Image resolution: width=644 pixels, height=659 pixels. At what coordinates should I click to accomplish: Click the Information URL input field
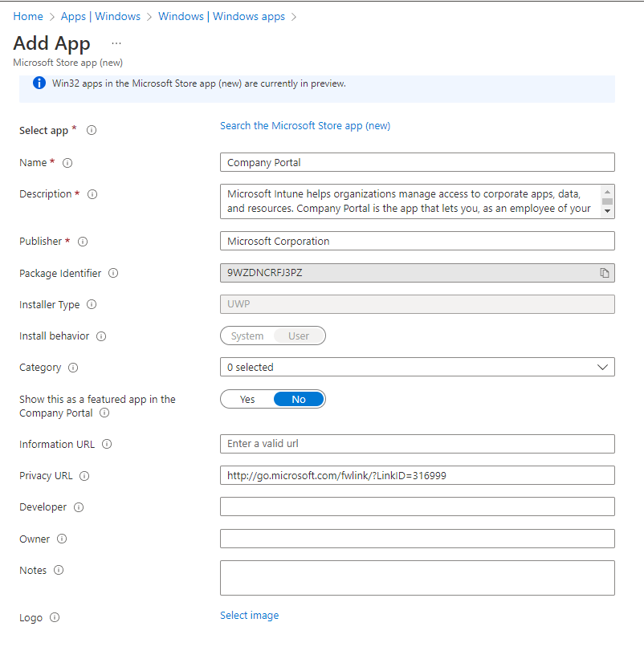pyautogui.click(x=417, y=444)
